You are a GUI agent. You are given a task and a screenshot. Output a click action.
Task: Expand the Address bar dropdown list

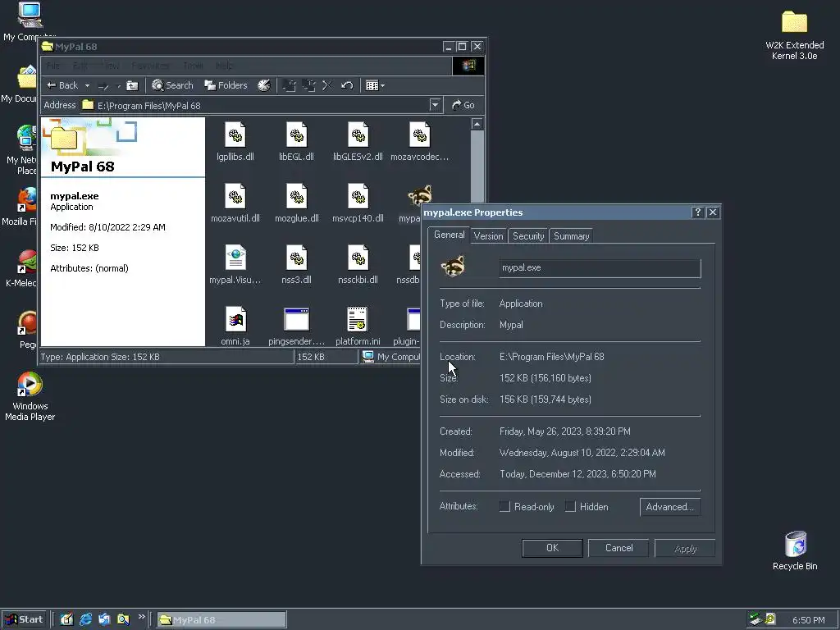pyautogui.click(x=435, y=105)
